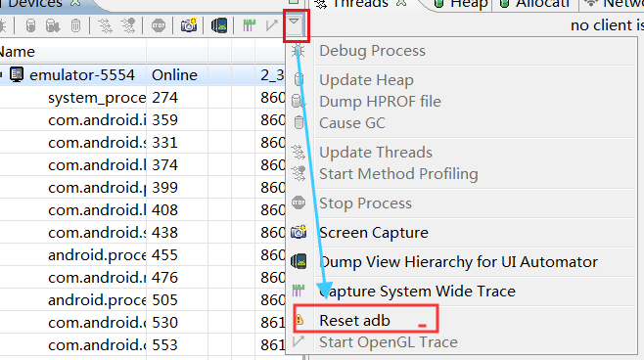Select the system_process row with PID 274
The image size is (644, 360).
click(x=142, y=98)
